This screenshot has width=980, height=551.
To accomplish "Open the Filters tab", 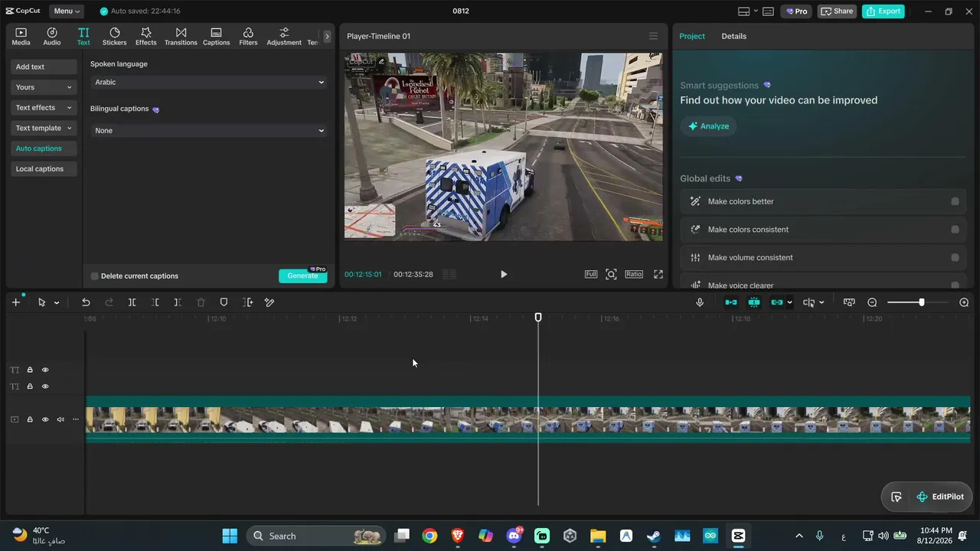I will click(x=248, y=36).
